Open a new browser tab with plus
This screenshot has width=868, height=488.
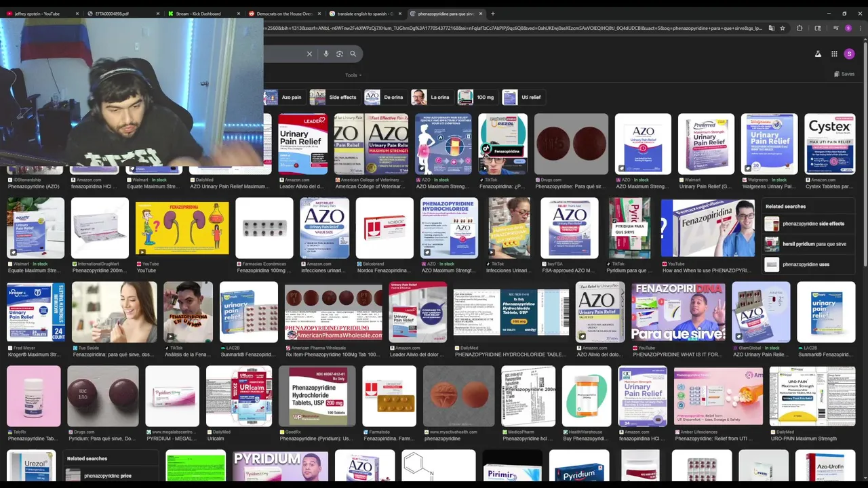click(492, 14)
